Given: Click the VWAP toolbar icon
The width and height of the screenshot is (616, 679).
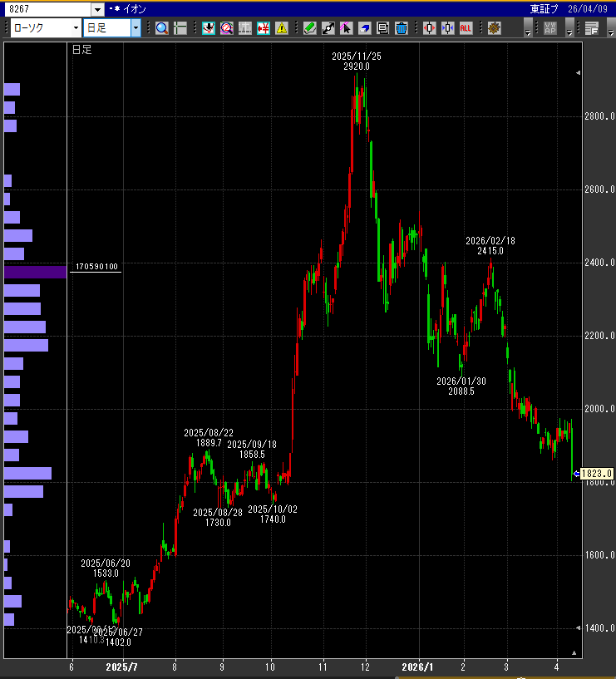Looking at the screenshot, I should [x=550, y=28].
